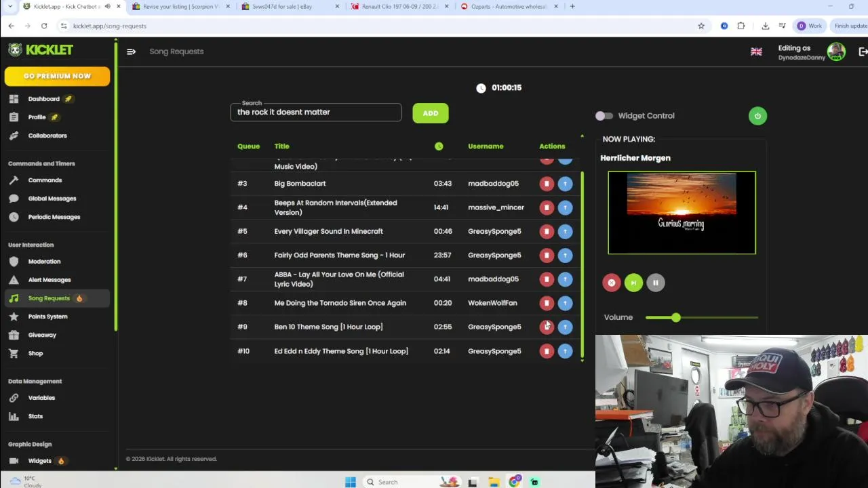Delete Beeps At Random Intervals request
The image size is (868, 488).
(547, 207)
